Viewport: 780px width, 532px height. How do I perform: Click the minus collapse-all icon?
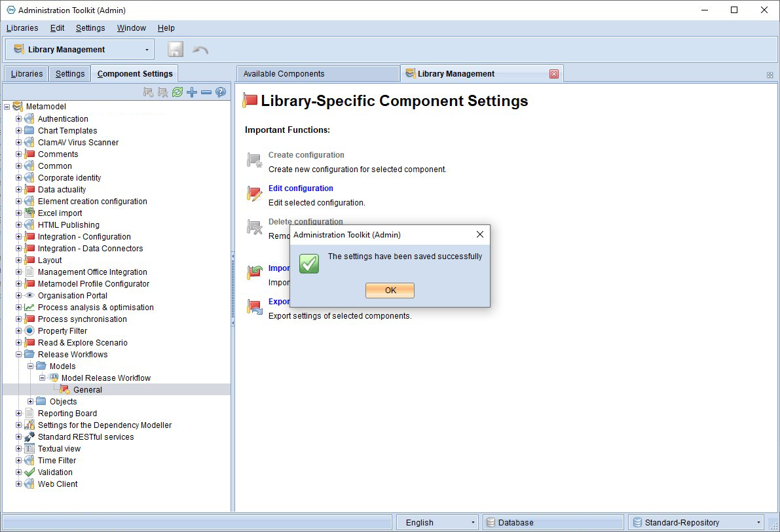[x=206, y=92]
